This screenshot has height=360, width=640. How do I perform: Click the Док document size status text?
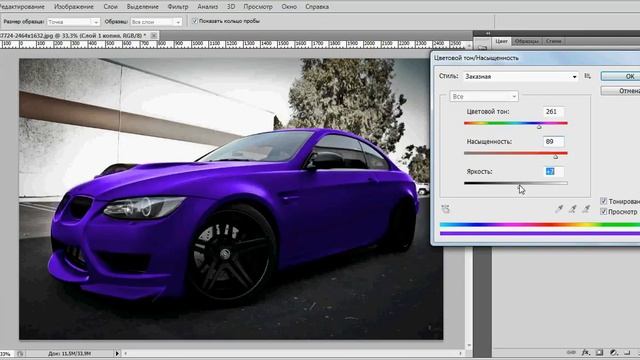69,354
